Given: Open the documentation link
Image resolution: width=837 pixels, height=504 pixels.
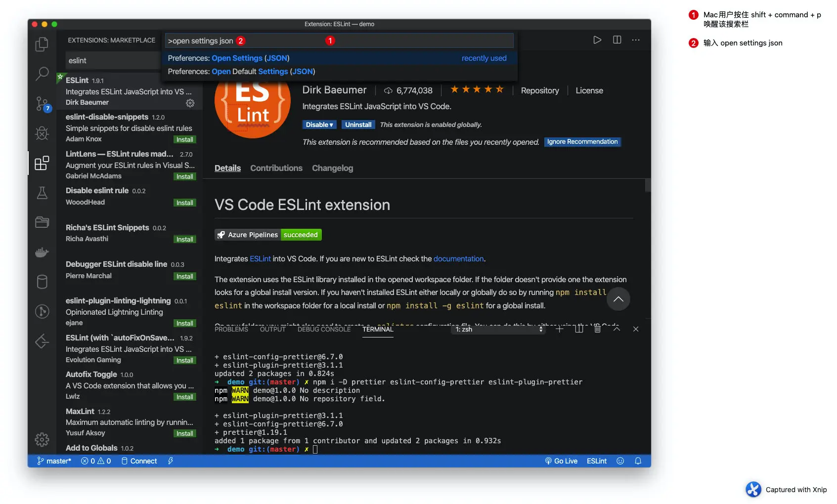Looking at the screenshot, I should click(x=458, y=259).
